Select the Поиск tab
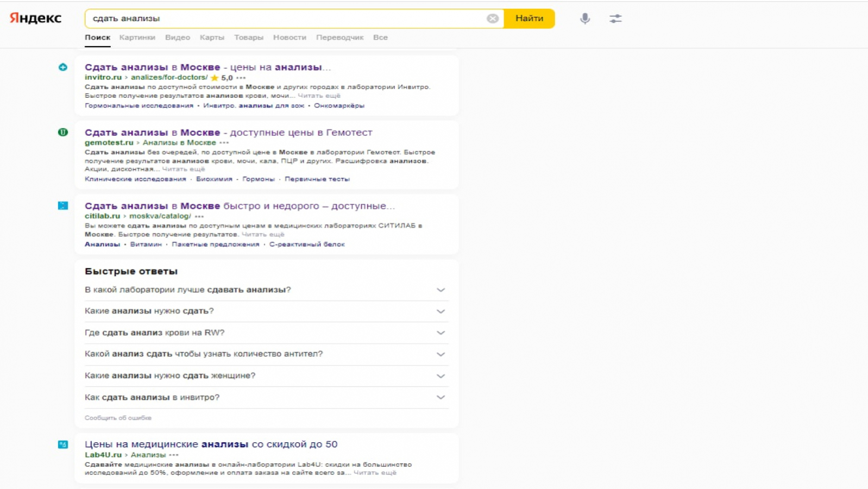Viewport: 868px width, 489px height. point(98,37)
